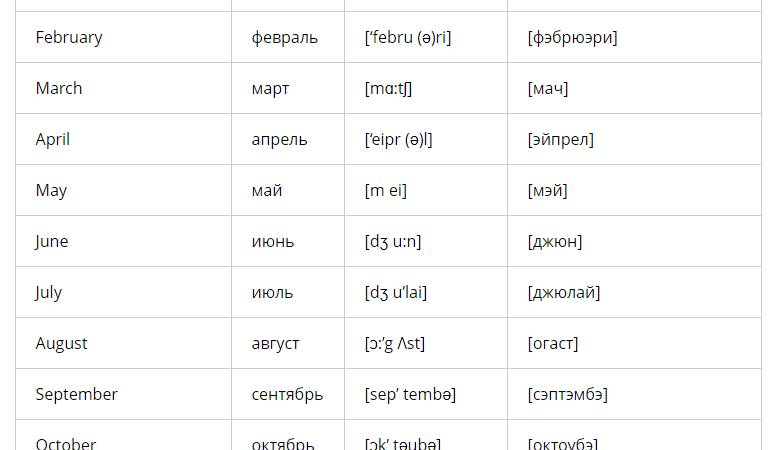The height and width of the screenshot is (450, 776).
Task: Click the Cyrillic pronunciation [мач]
Action: tap(548, 89)
